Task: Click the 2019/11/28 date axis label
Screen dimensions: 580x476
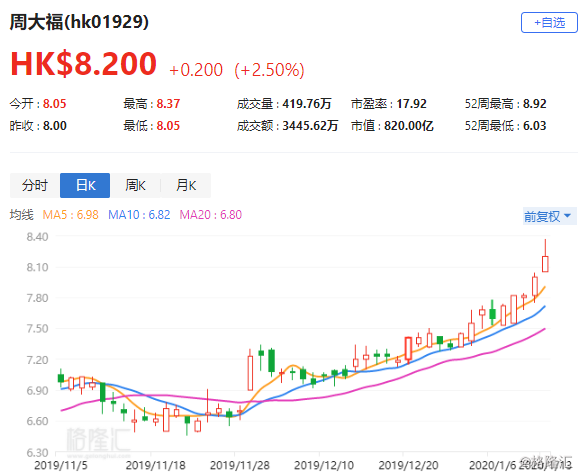Action: click(240, 465)
